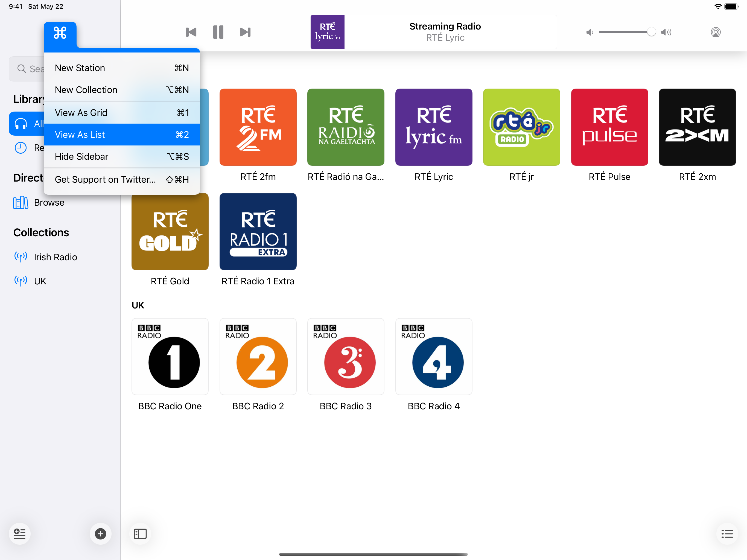The width and height of the screenshot is (747, 560).
Task: Open the Irish Radio collection
Action: pyautogui.click(x=56, y=257)
